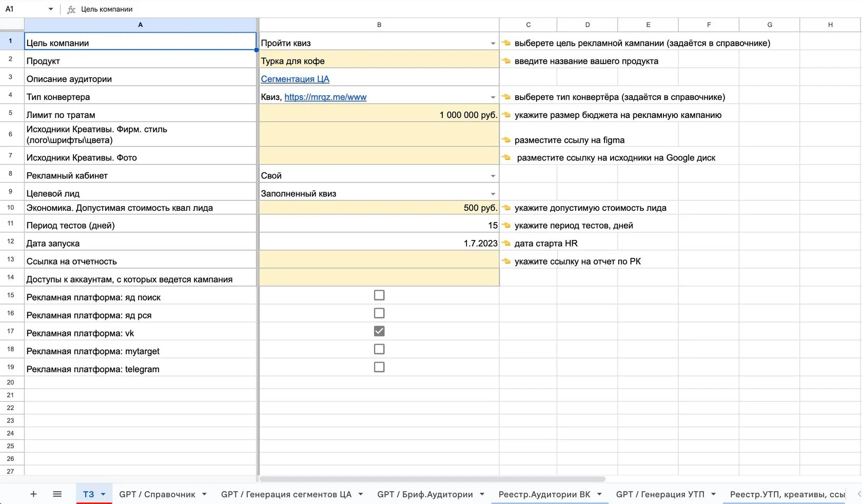Image resolution: width=862 pixels, height=504 pixels.
Task: Select column A header
Action: [140, 25]
